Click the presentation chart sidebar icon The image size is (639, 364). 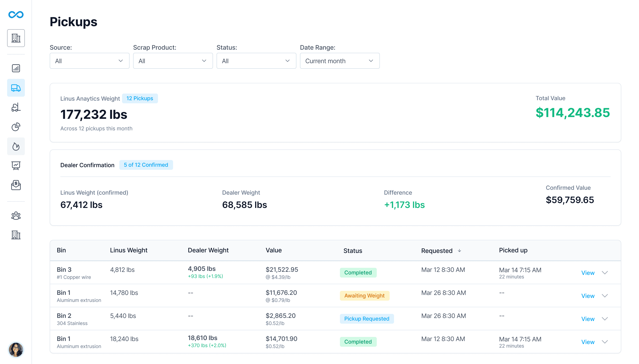tap(16, 166)
